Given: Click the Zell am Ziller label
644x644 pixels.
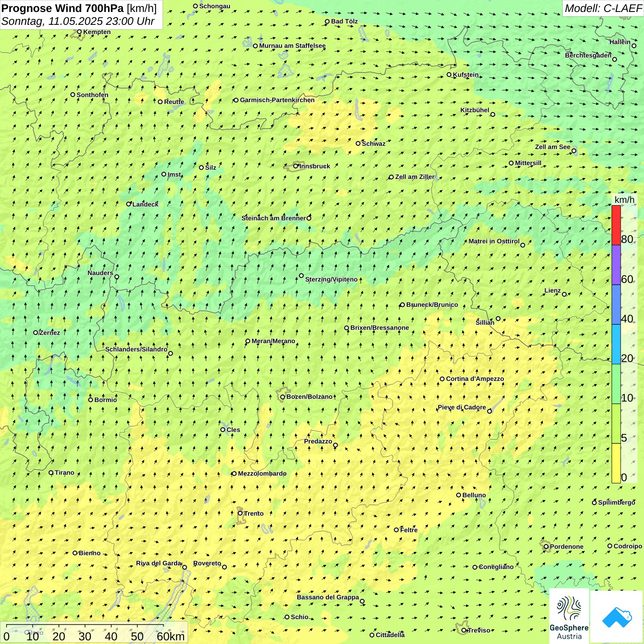Looking at the screenshot, I should tap(415, 177).
